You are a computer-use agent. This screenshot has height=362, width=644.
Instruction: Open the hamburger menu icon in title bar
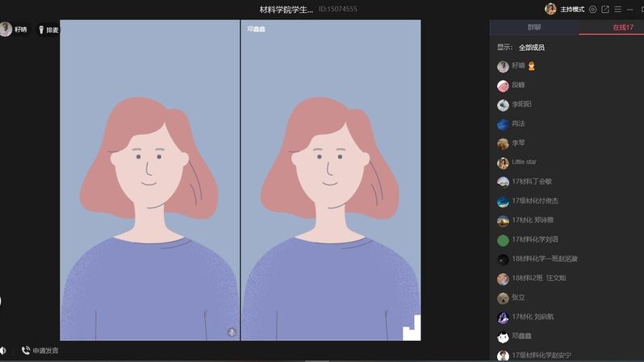click(x=618, y=9)
